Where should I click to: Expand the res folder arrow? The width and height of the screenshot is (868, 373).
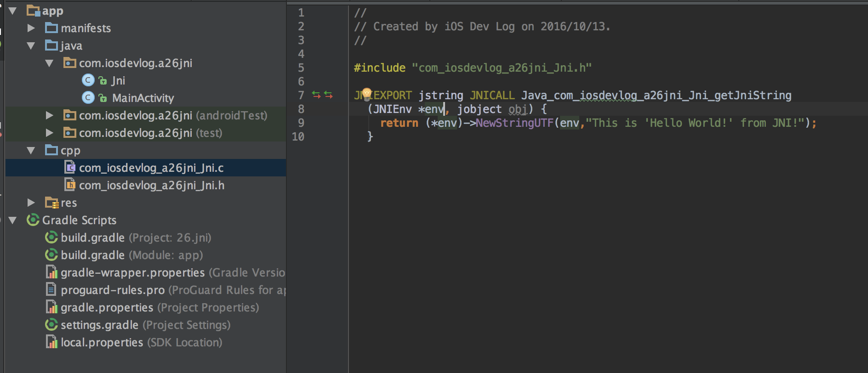click(x=31, y=203)
